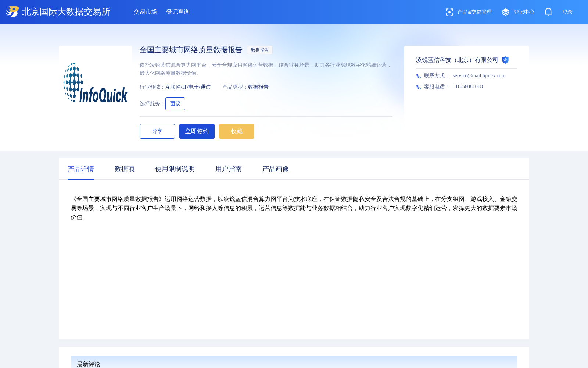Open 产品&交易管理 menu
Viewport: 588px width, 368px height.
coord(474,12)
